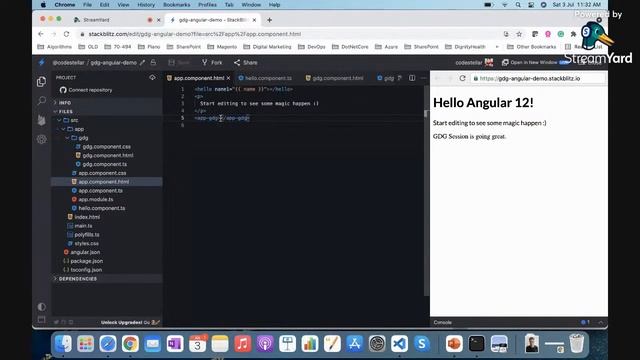
Task: Open gdg.component.css file
Action: tap(106, 147)
